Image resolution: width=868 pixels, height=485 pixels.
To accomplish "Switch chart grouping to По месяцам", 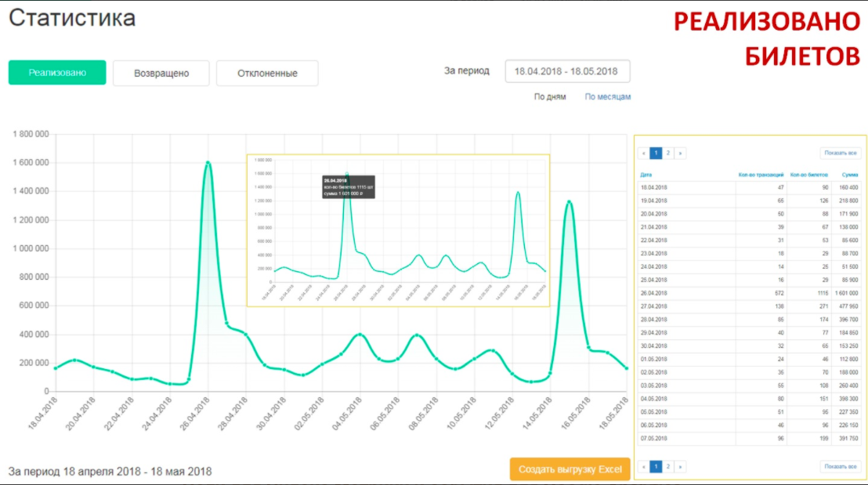I will (x=607, y=97).
